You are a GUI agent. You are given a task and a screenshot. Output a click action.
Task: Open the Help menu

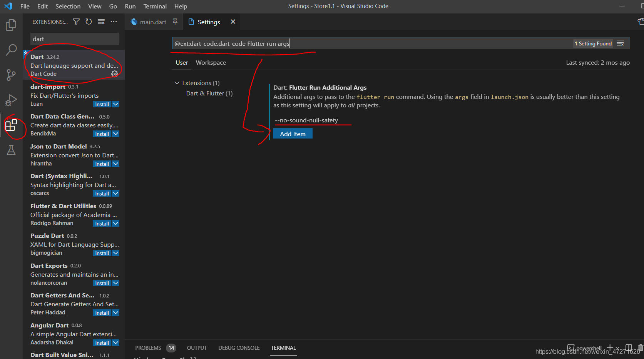pyautogui.click(x=181, y=6)
